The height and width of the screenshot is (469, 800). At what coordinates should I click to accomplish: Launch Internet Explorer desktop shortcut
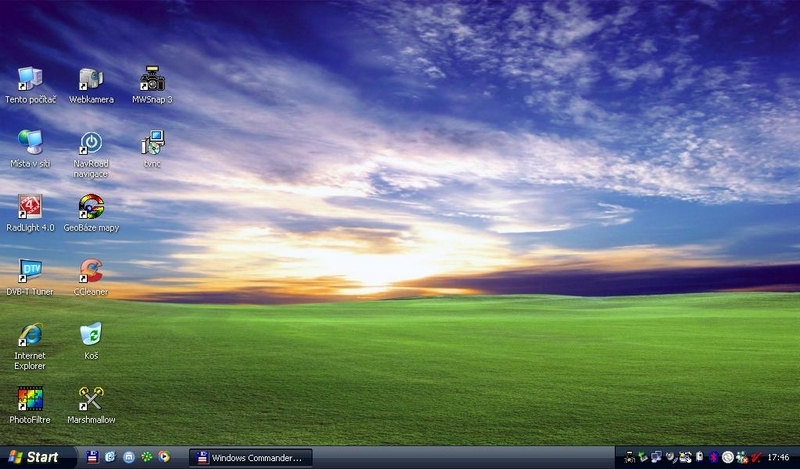(30, 336)
